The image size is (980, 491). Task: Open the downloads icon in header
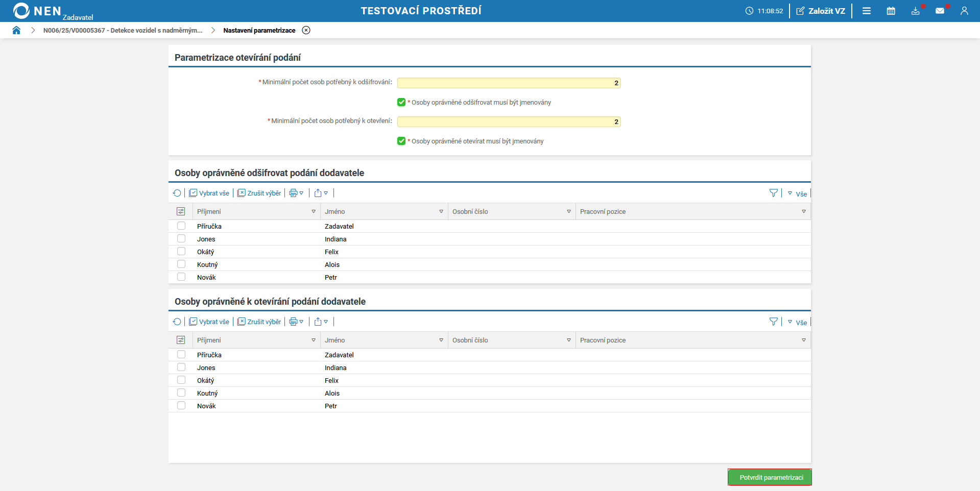[915, 11]
